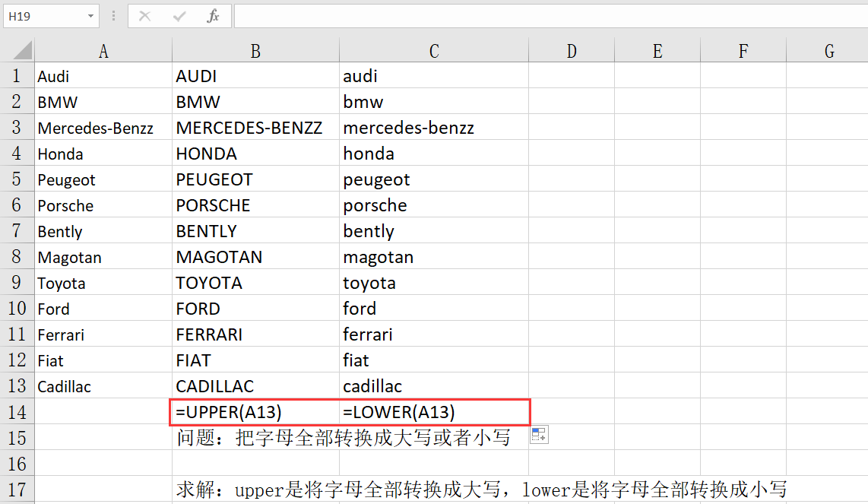
Task: Click cell containing 'audi' in column C
Action: click(434, 75)
